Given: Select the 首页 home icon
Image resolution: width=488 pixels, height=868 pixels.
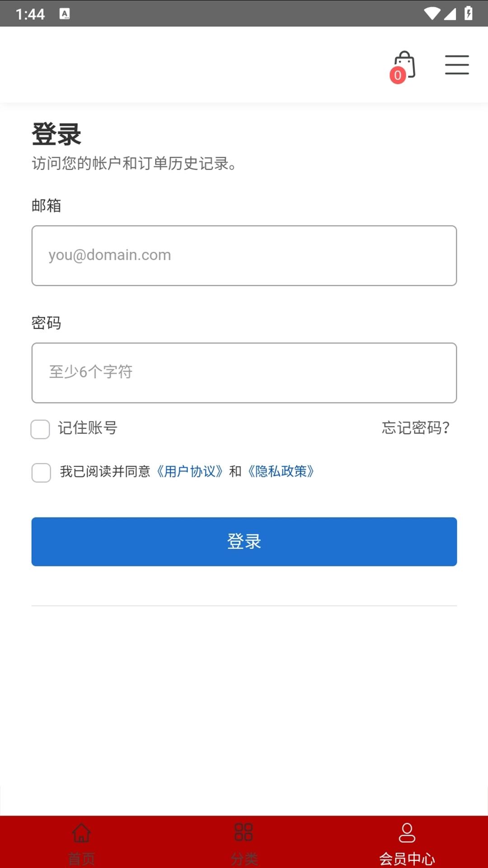Looking at the screenshot, I should [81, 833].
